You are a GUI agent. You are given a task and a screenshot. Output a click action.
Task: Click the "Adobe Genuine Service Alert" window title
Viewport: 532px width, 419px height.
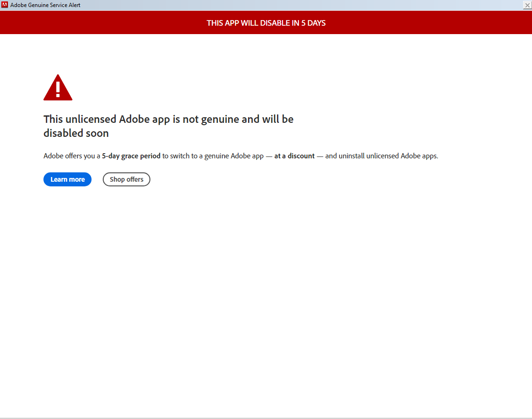coord(45,5)
